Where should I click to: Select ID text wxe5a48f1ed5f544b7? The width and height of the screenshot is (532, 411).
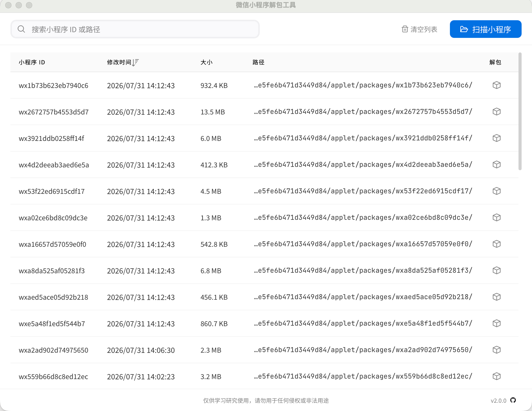52,324
